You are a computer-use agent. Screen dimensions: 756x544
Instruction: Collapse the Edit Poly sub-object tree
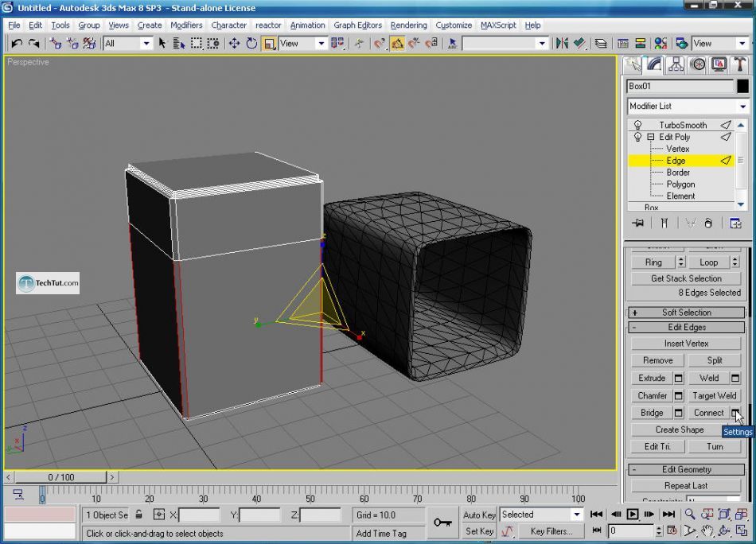pos(651,137)
